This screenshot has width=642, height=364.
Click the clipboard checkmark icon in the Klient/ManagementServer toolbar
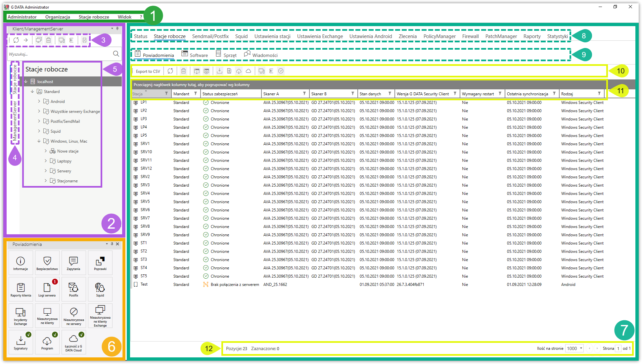[84, 40]
